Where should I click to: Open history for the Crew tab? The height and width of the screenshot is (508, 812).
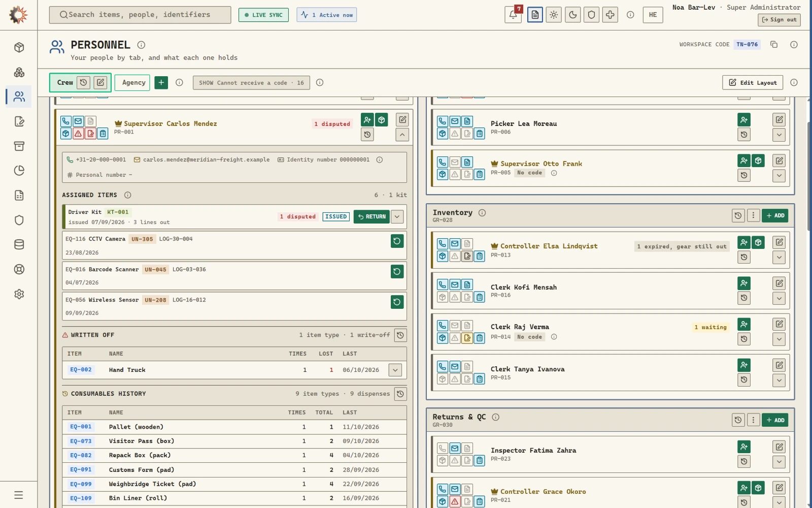pyautogui.click(x=84, y=82)
